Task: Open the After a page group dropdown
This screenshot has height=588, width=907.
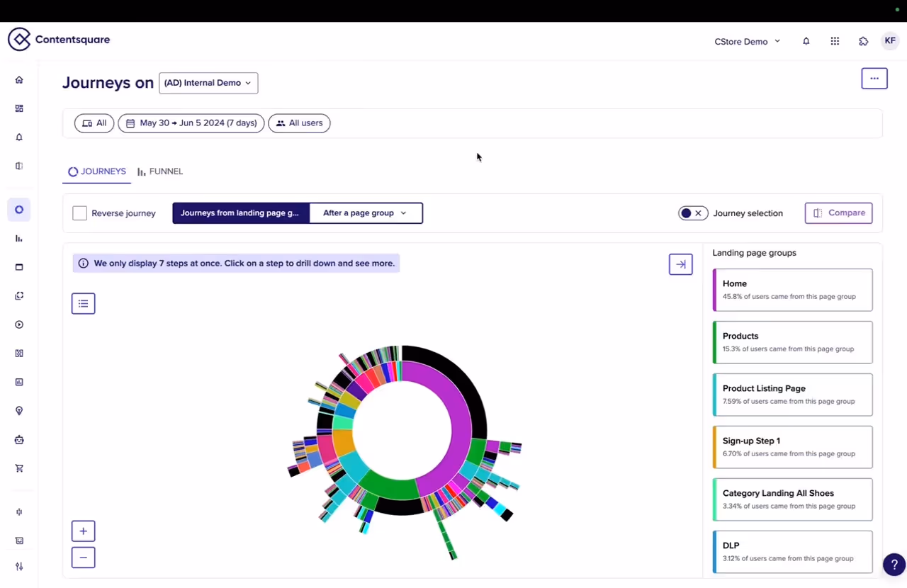Action: (366, 213)
